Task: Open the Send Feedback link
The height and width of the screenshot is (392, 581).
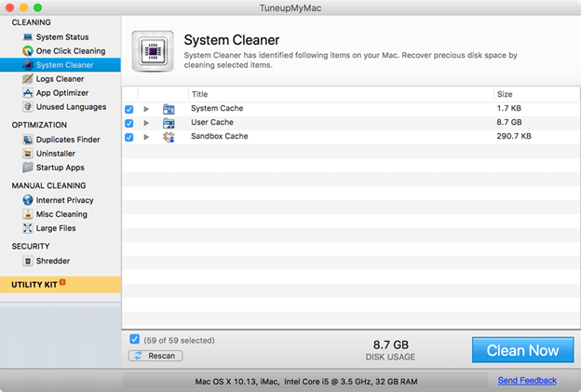Action: point(527,380)
